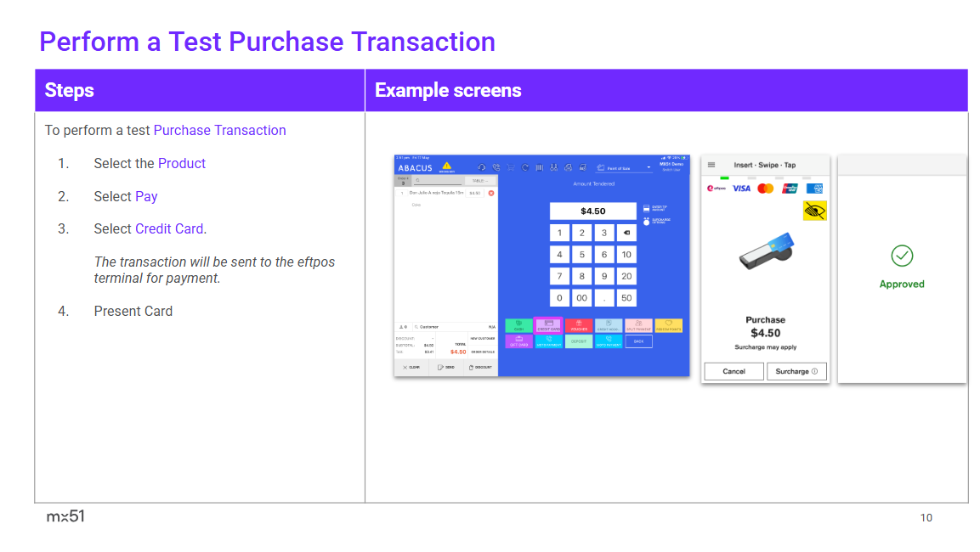The height and width of the screenshot is (552, 980).
Task: Click the Enter Tip Amount icon
Action: (646, 207)
